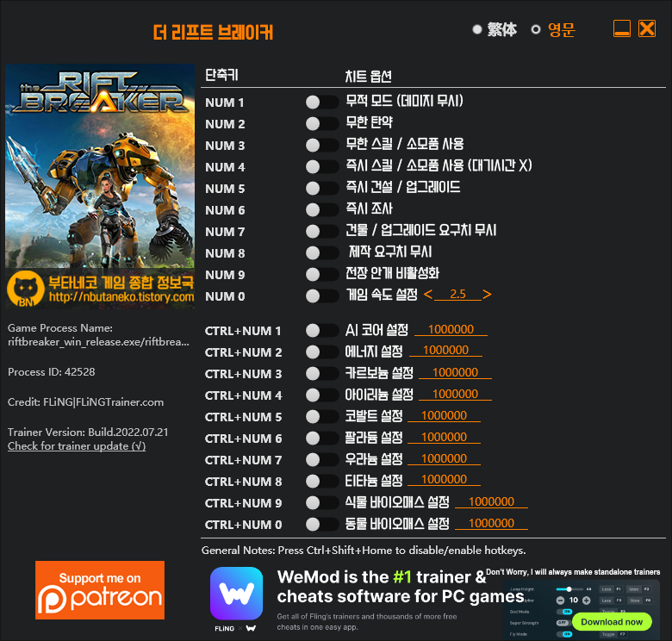This screenshot has height=641, width=672.
Task: Toggle 건물 / 업그레이드 요구치 무시 switch
Action: pyautogui.click(x=322, y=232)
